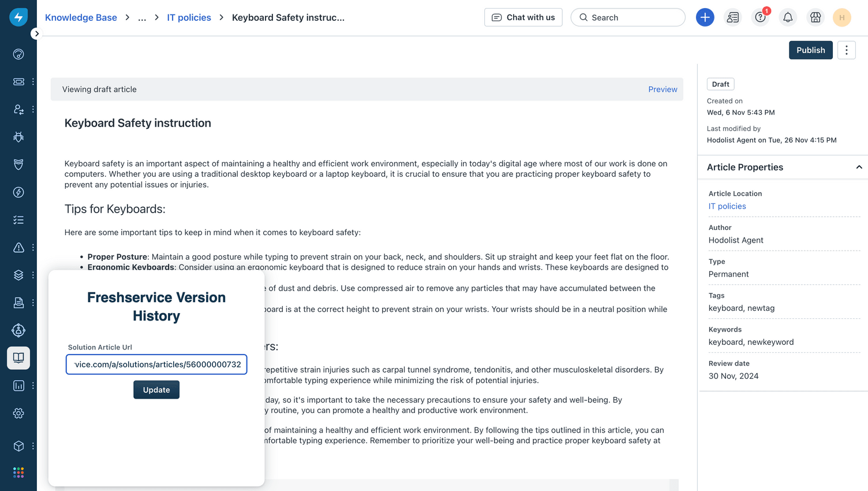
Task: Click the Freshservice lightning logo
Action: tap(18, 17)
